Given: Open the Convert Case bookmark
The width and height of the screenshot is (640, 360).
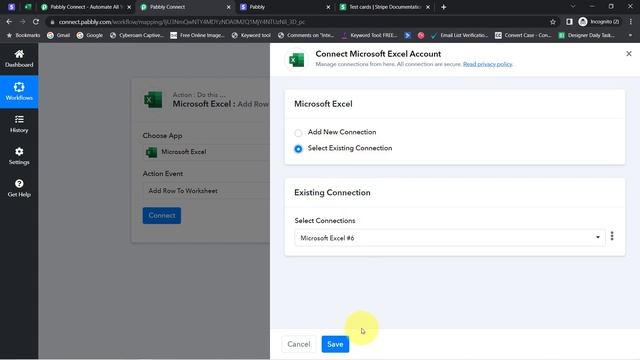Looking at the screenshot, I should [523, 36].
